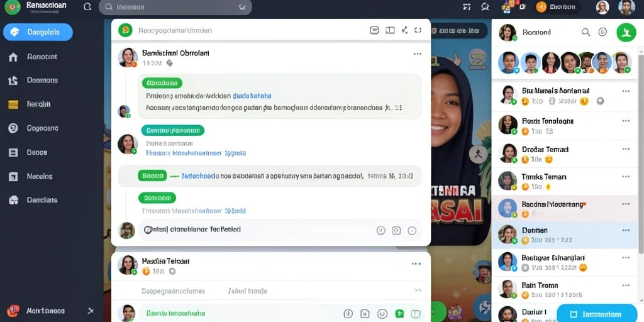Click the blue Tertoohaede link

(198, 176)
